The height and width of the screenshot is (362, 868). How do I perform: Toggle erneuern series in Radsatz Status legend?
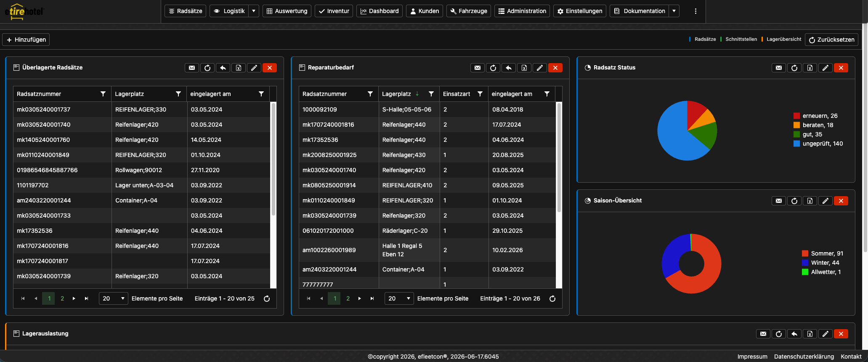815,116
